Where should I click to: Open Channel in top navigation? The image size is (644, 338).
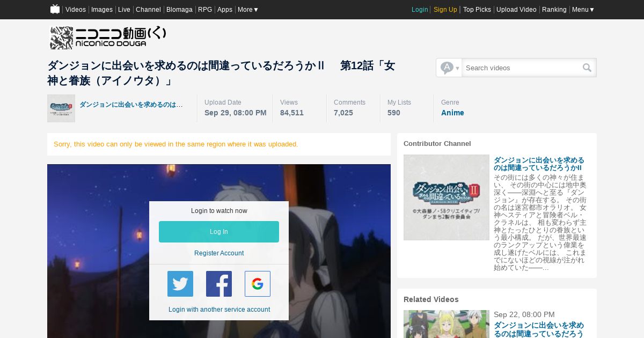coord(148,10)
